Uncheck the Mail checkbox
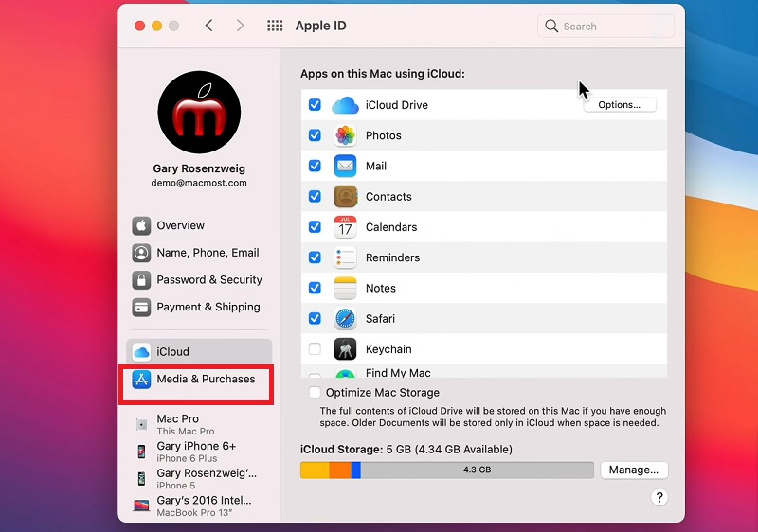 pyautogui.click(x=315, y=166)
